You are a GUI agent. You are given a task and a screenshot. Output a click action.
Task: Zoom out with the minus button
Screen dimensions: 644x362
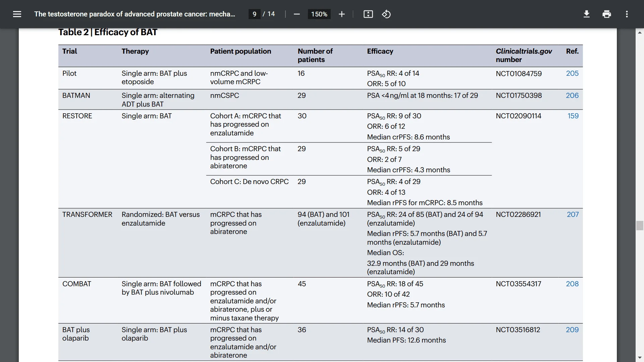click(297, 14)
